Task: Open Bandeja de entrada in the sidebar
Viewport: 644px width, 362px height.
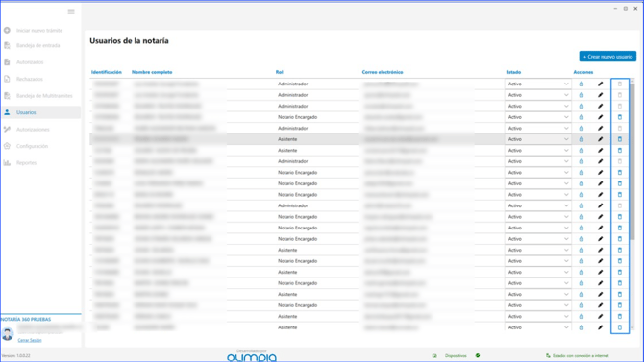Action: (x=37, y=45)
